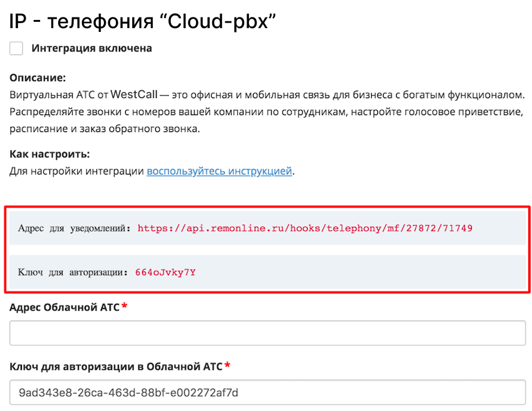The height and width of the screenshot is (411, 532).
Task: Click the 'расписание и заказ обратного звонка' line
Action: click(105, 129)
